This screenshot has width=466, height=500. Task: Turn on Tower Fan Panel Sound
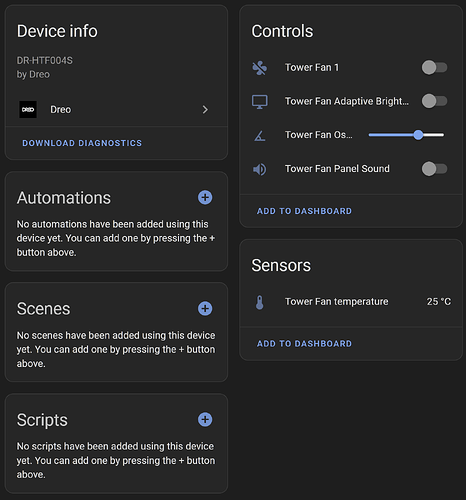(x=434, y=169)
